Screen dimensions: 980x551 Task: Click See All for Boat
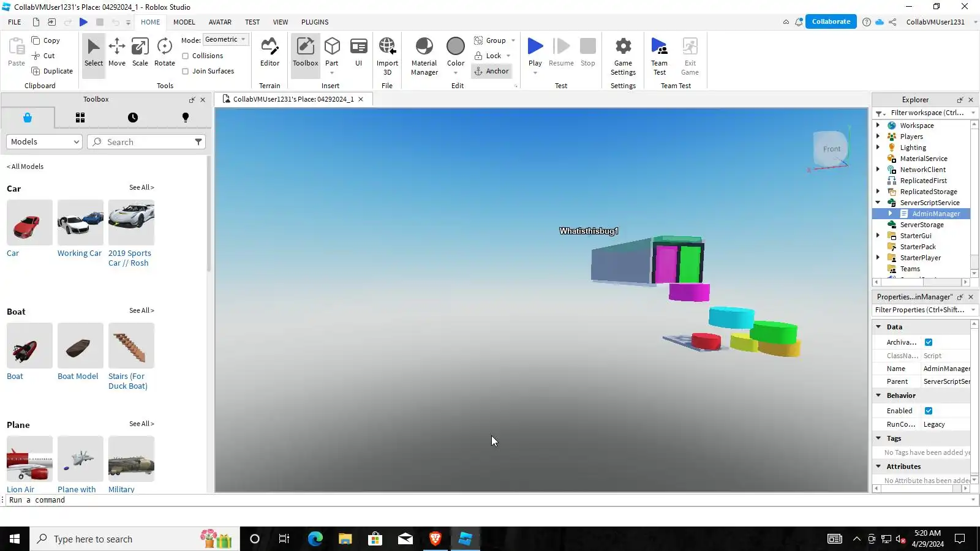pos(141,310)
